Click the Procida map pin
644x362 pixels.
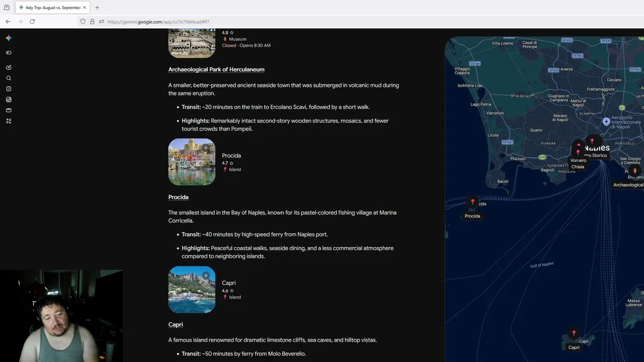click(472, 202)
